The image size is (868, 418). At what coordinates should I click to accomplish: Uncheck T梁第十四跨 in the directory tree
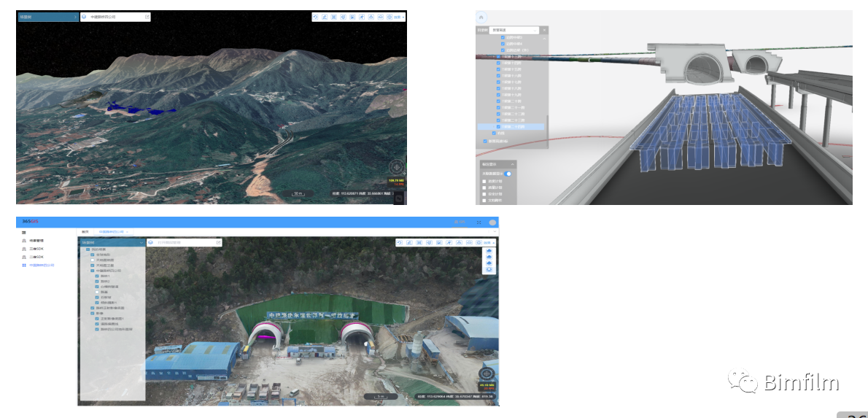pyautogui.click(x=498, y=63)
